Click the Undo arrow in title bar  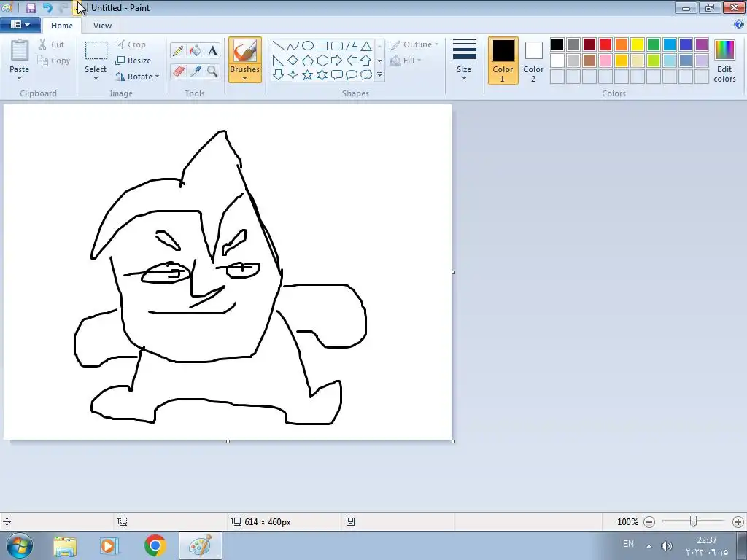tap(47, 7)
